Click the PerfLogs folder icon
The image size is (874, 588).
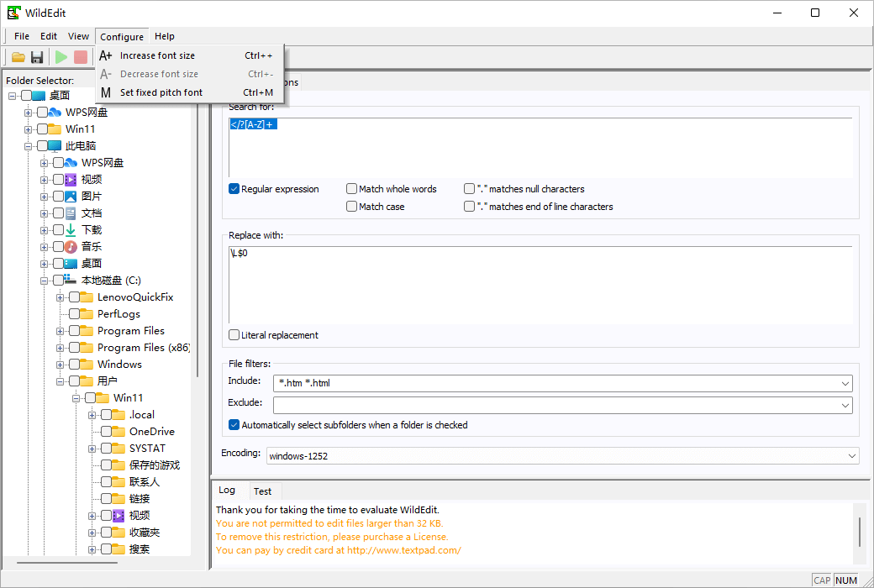(x=87, y=314)
